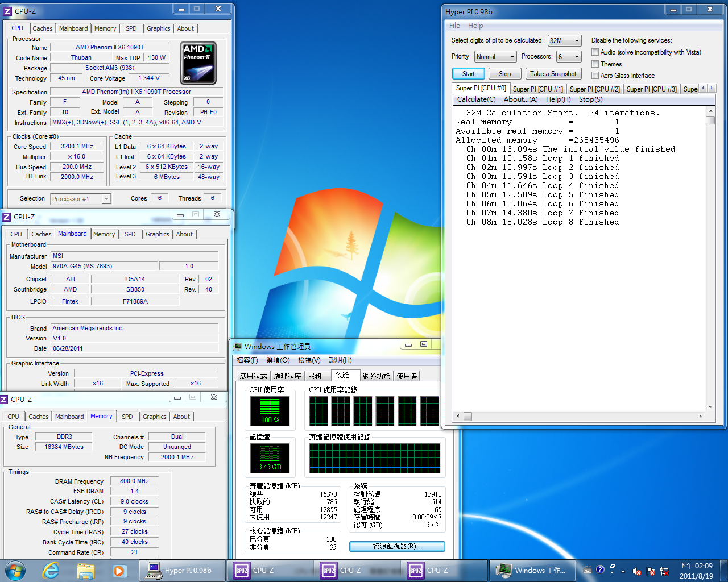The height and width of the screenshot is (582, 728).
Task: Click Hyper PI horizontal scrollbar thumb
Action: 468,417
